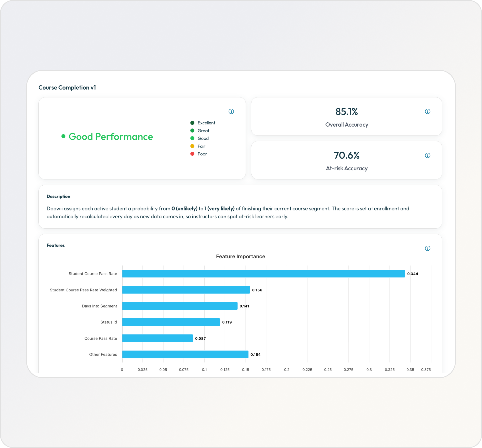Select Student Course Pass Rate Weighted bar
482x448 pixels.
(186, 290)
